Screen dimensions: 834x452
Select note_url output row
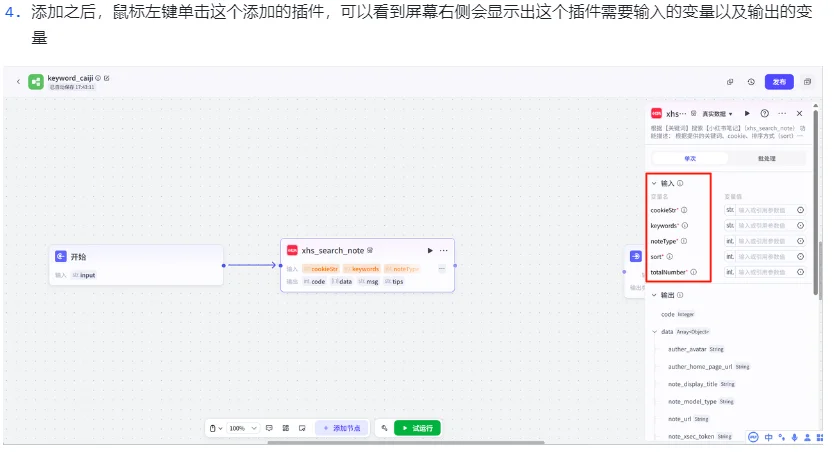pyautogui.click(x=688, y=419)
